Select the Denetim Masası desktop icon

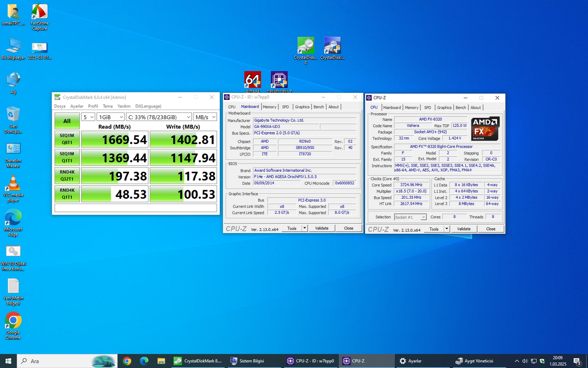pyautogui.click(x=13, y=155)
